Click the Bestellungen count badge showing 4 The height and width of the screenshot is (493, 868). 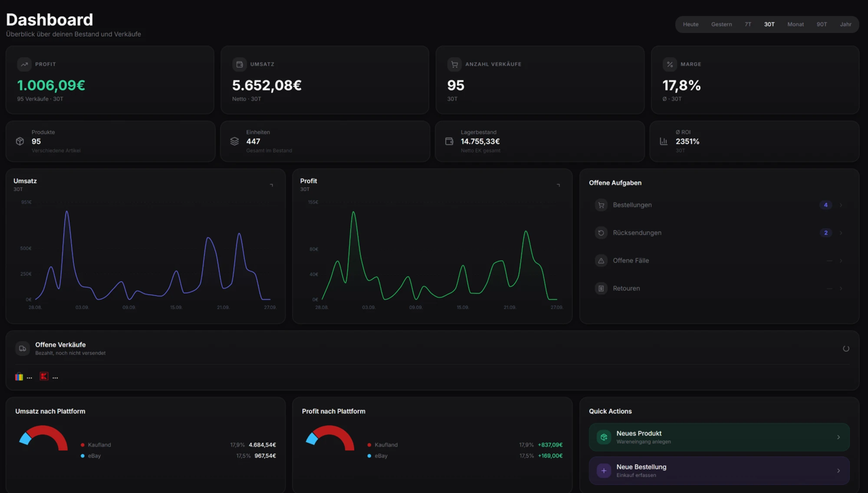(825, 205)
